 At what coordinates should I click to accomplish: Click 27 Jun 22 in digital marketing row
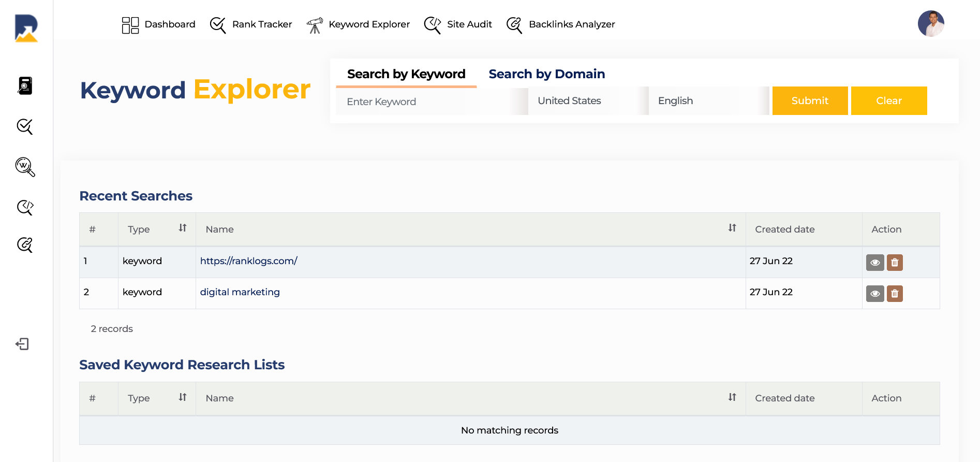[x=771, y=292]
